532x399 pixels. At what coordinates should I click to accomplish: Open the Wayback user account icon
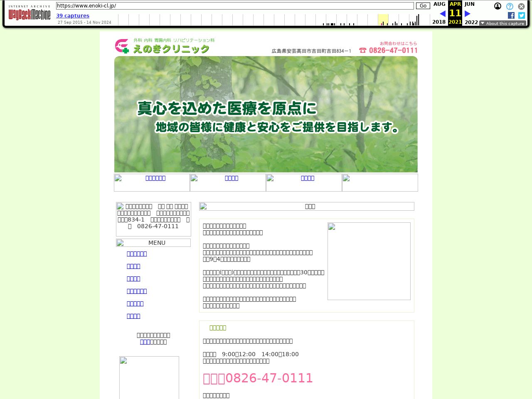498,6
